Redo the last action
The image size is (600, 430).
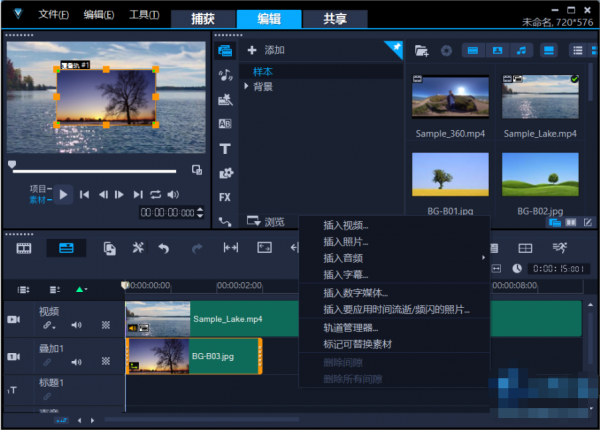[197, 249]
